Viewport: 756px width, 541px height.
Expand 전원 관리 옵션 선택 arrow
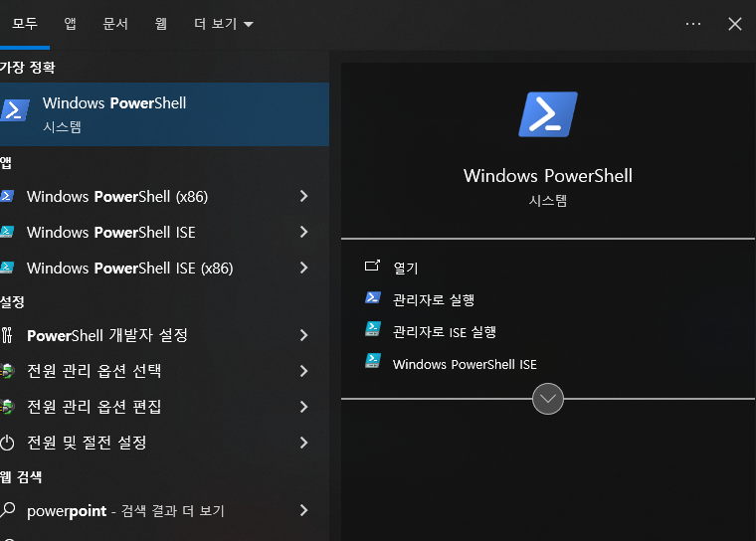click(x=303, y=371)
